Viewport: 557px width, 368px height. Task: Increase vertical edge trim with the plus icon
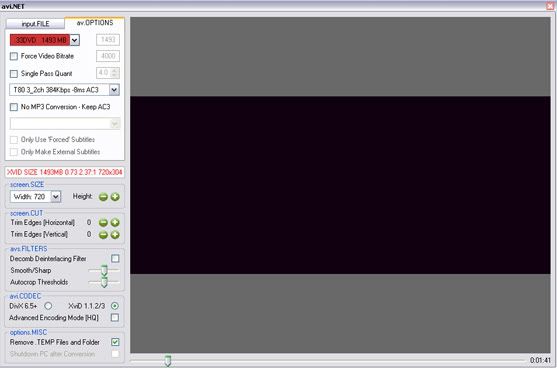click(115, 235)
